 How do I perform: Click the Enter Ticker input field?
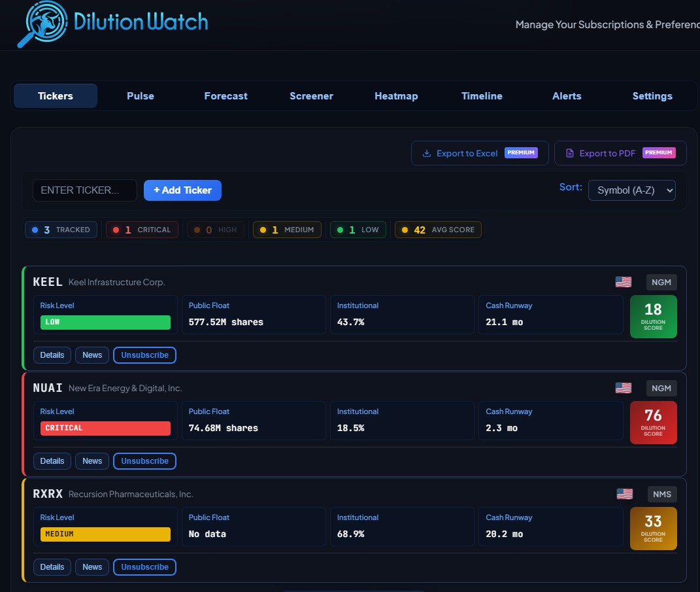point(85,190)
